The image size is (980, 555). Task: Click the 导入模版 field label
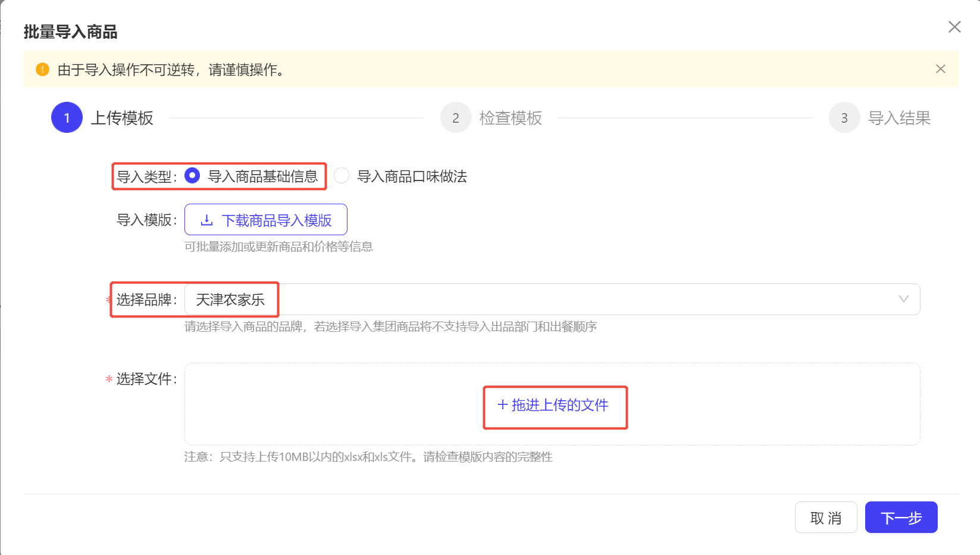[146, 220]
